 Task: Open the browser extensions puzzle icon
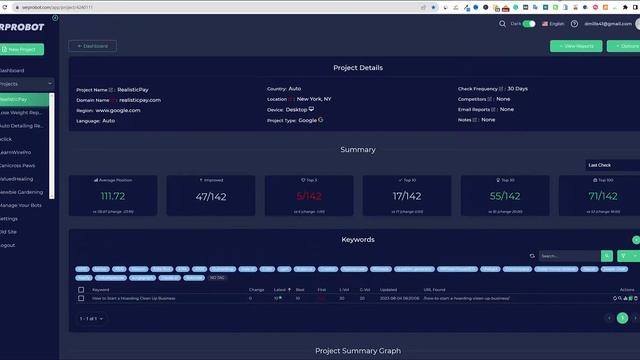pyautogui.click(x=625, y=7)
